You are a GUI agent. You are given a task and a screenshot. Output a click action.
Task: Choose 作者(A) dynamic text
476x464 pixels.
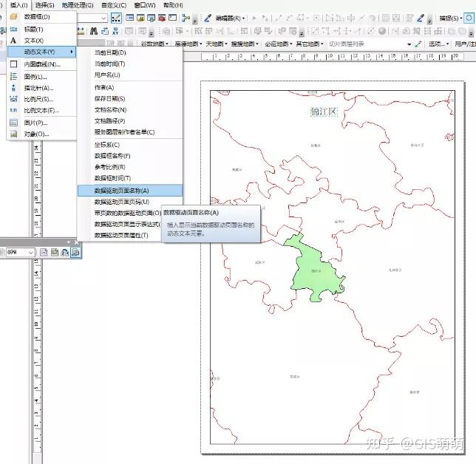pyautogui.click(x=104, y=87)
